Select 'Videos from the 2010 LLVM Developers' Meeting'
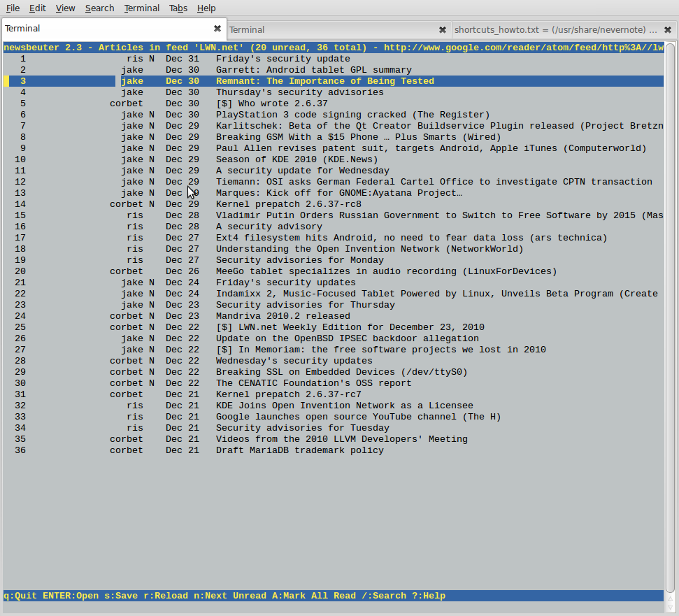 334,439
